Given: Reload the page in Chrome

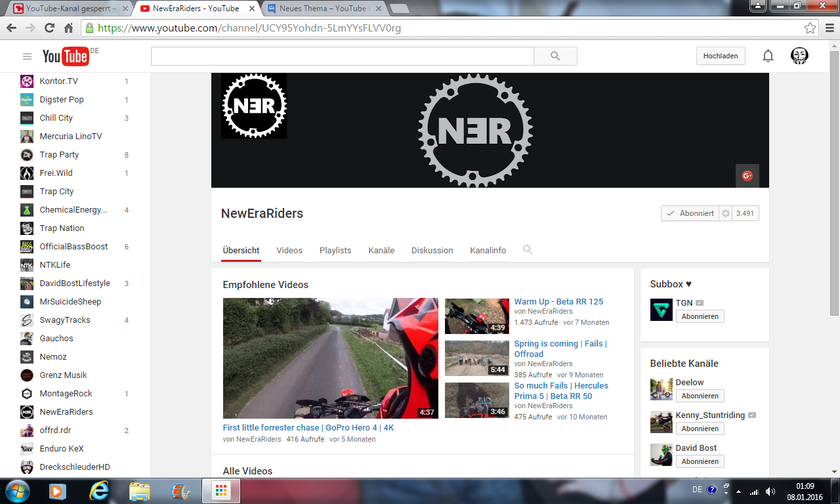Looking at the screenshot, I should point(49,28).
